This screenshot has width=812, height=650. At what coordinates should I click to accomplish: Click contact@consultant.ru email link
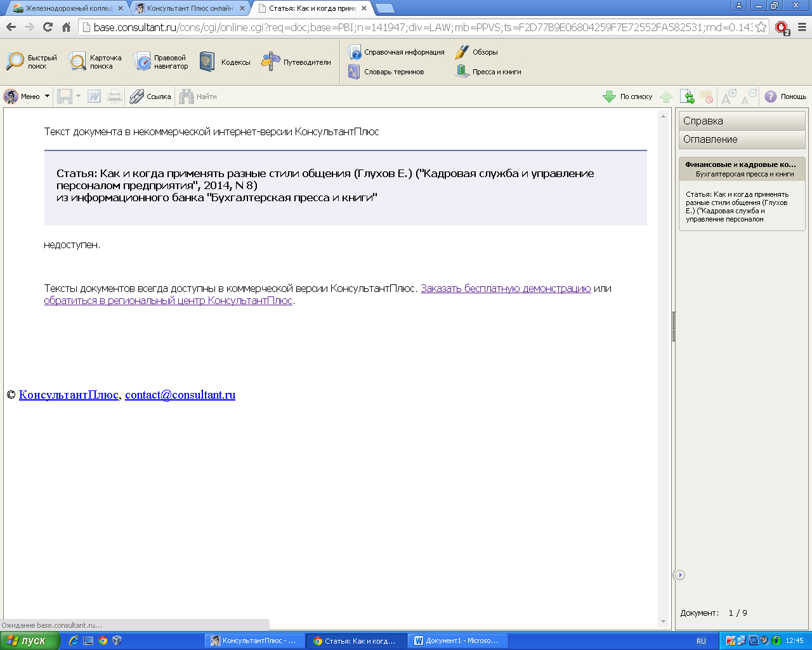[x=180, y=394]
